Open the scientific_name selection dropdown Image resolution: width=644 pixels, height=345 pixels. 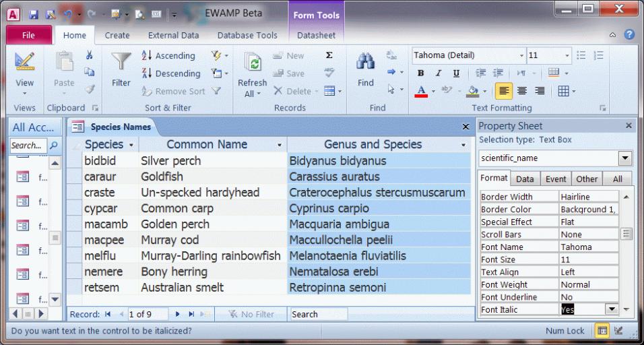point(625,158)
